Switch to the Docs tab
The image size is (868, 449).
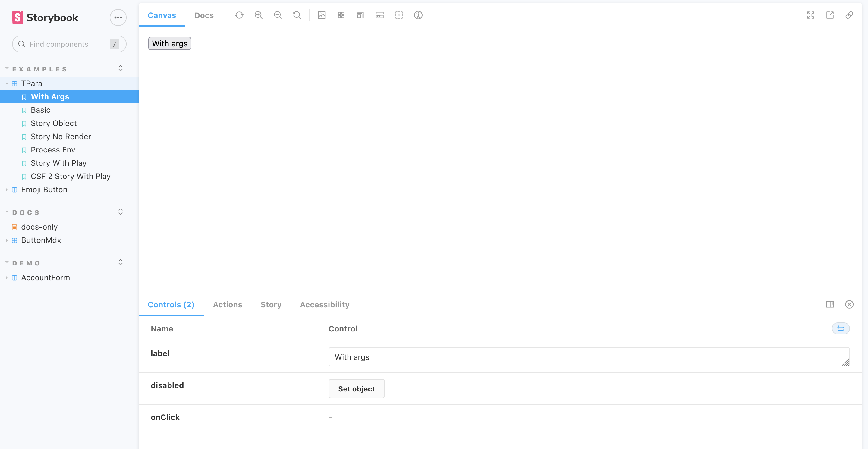[x=204, y=15]
